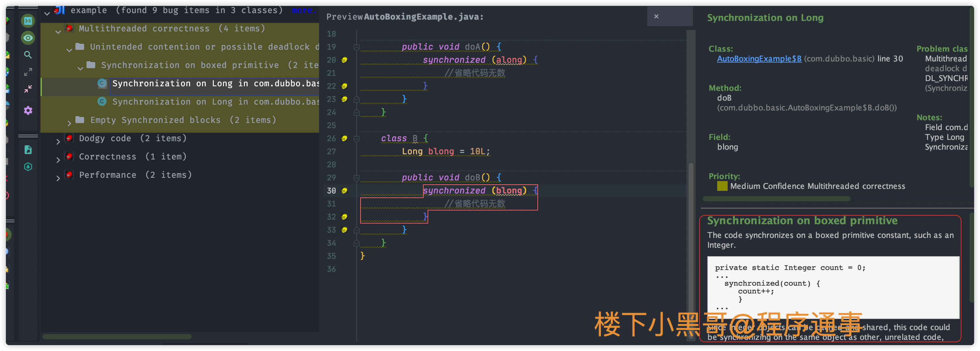Click the blue 'more...' link
This screenshot has width=980, height=351.
(x=304, y=10)
